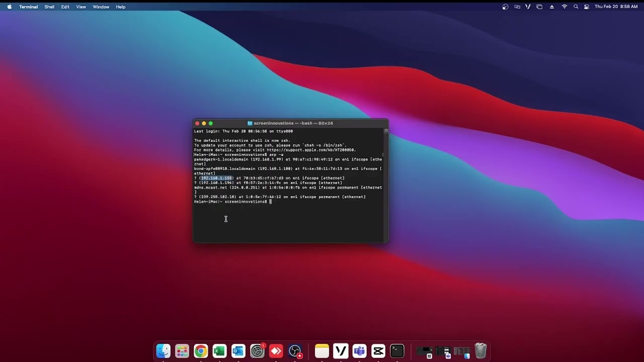Open the Edit menu
644x362 pixels.
[x=65, y=7]
